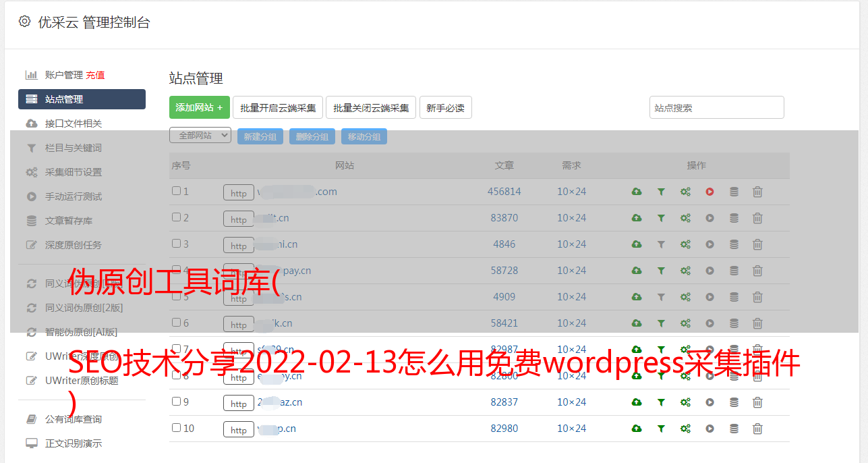Click the filter icon for the 456814 row
The width and height of the screenshot is (868, 463).
click(661, 192)
